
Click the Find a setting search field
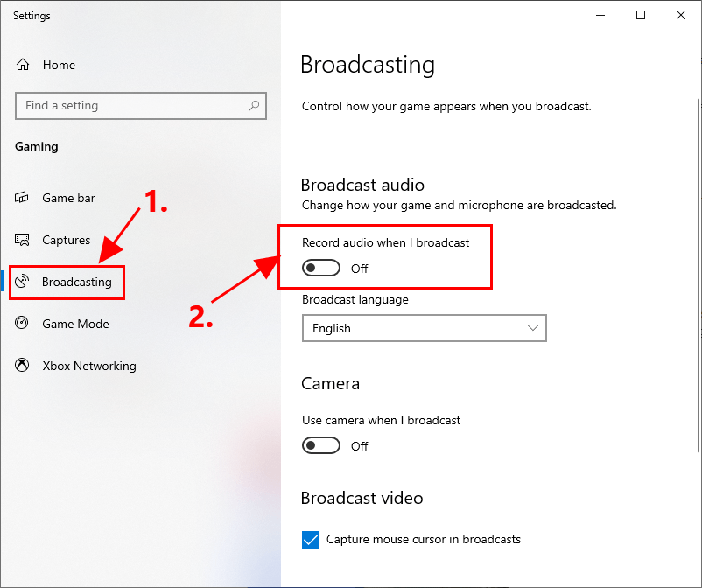(x=141, y=106)
